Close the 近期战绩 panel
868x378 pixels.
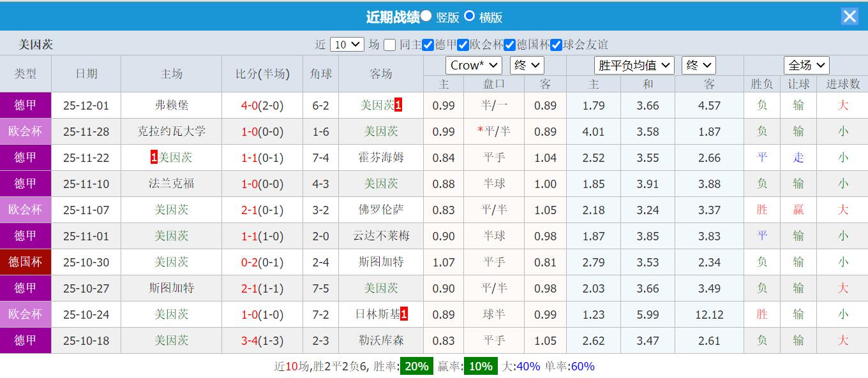pos(849,16)
